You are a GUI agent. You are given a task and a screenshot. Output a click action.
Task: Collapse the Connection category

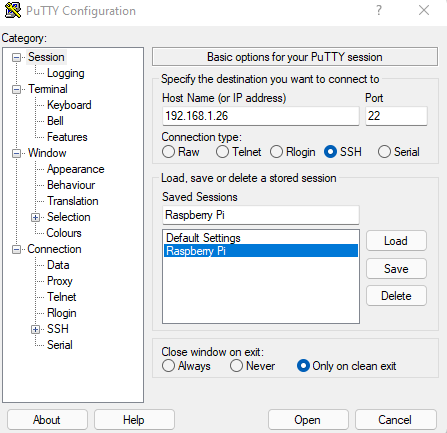click(x=16, y=249)
